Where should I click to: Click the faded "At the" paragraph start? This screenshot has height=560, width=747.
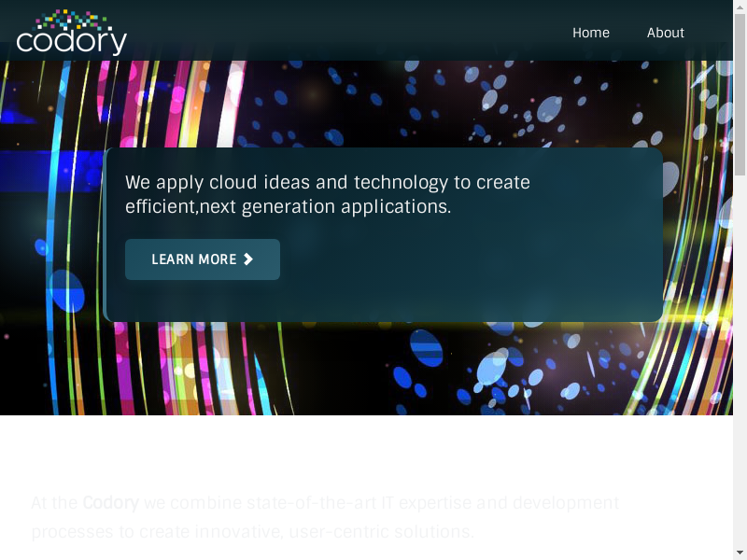point(54,503)
